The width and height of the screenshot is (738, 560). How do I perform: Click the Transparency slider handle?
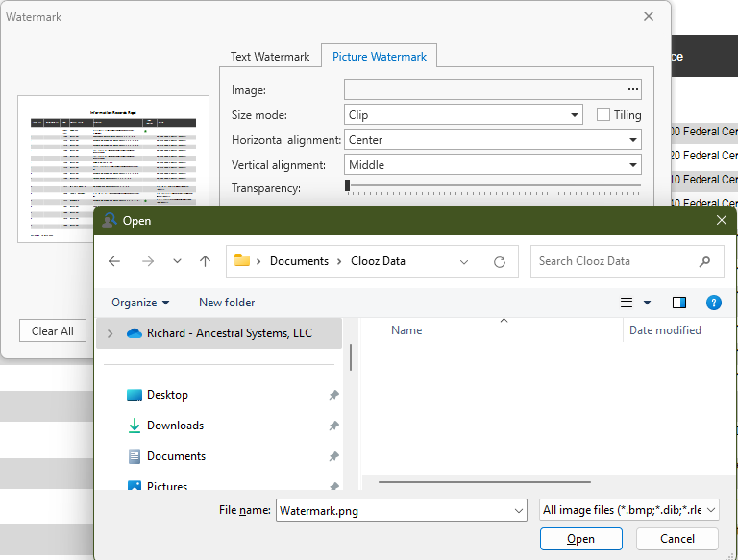tap(347, 184)
